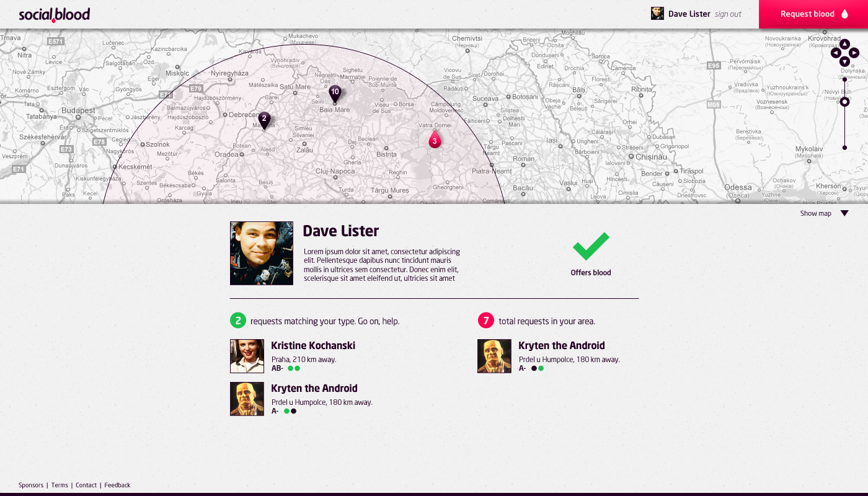This screenshot has height=496, width=868.
Task: Click the blood drop icon on Request blood
Action: pyautogui.click(x=844, y=14)
